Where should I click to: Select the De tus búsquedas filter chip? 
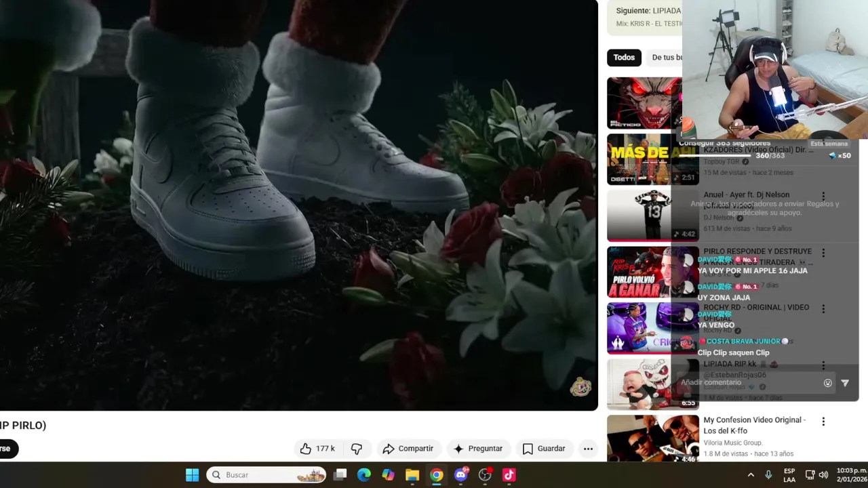point(666,58)
